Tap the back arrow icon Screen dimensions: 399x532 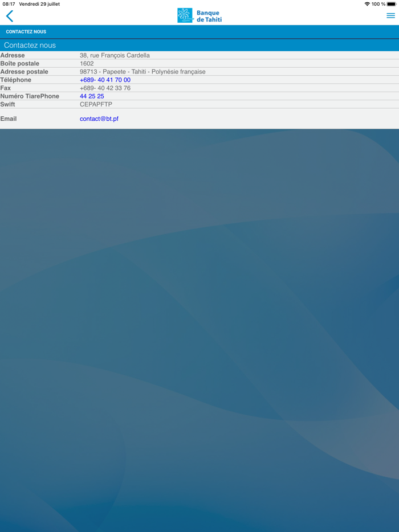(x=10, y=16)
